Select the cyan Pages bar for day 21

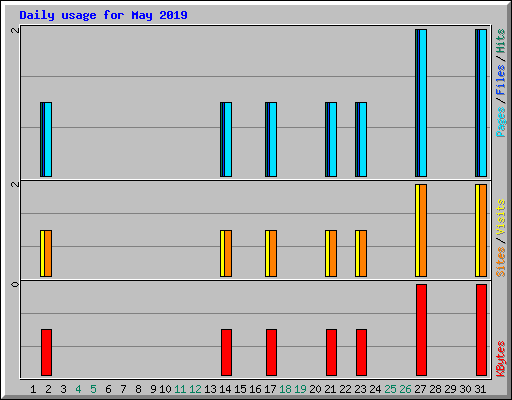(333, 139)
